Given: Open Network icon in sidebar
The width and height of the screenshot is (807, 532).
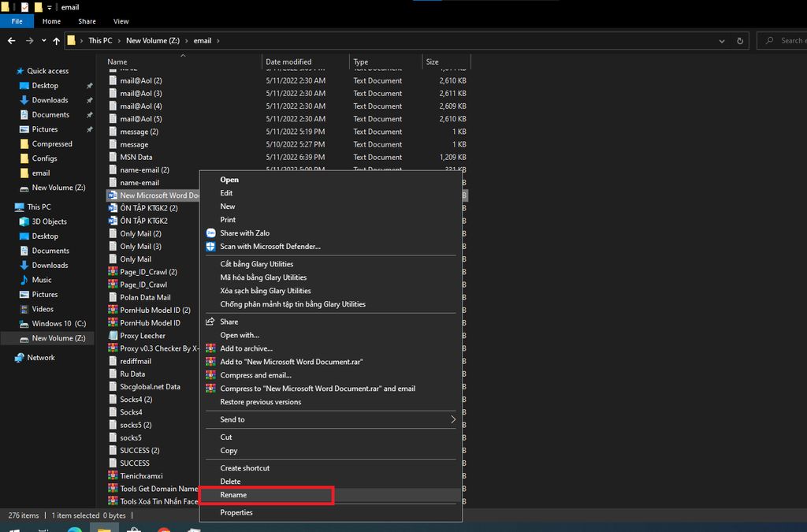Looking at the screenshot, I should 20,358.
